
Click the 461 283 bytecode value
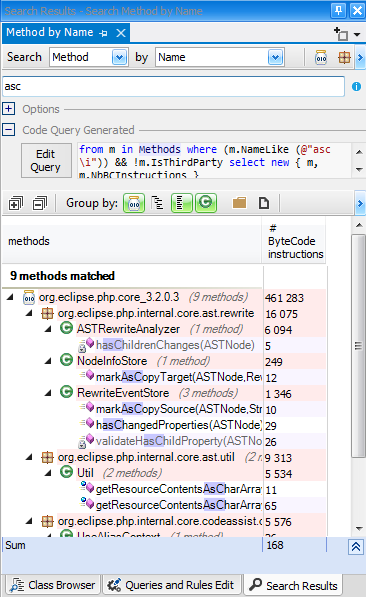point(284,298)
